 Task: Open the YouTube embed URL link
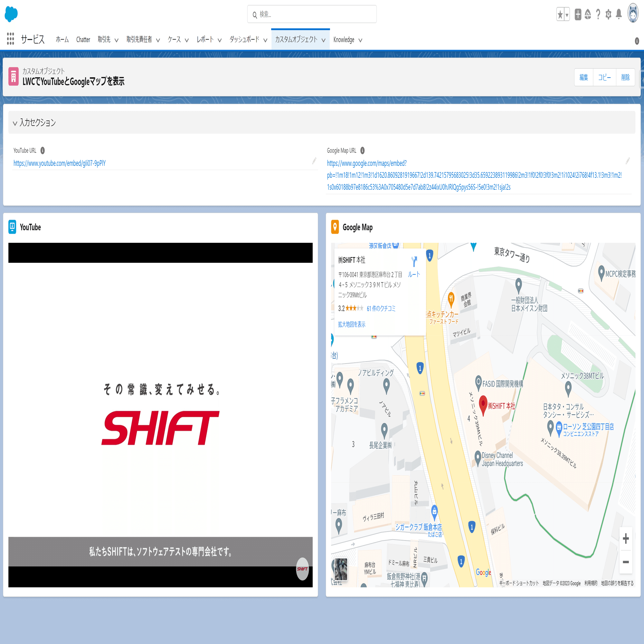point(60,163)
